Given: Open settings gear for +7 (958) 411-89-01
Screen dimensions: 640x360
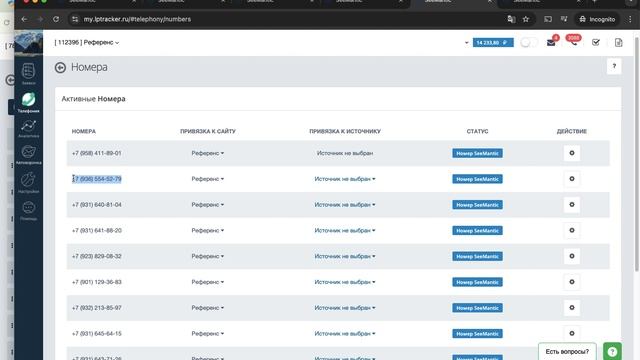Looking at the screenshot, I should 572,153.
